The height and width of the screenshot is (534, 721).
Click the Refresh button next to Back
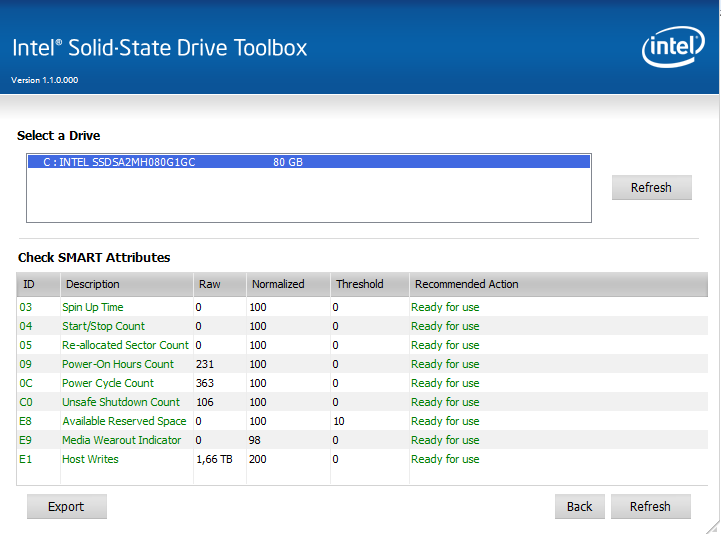click(x=651, y=506)
